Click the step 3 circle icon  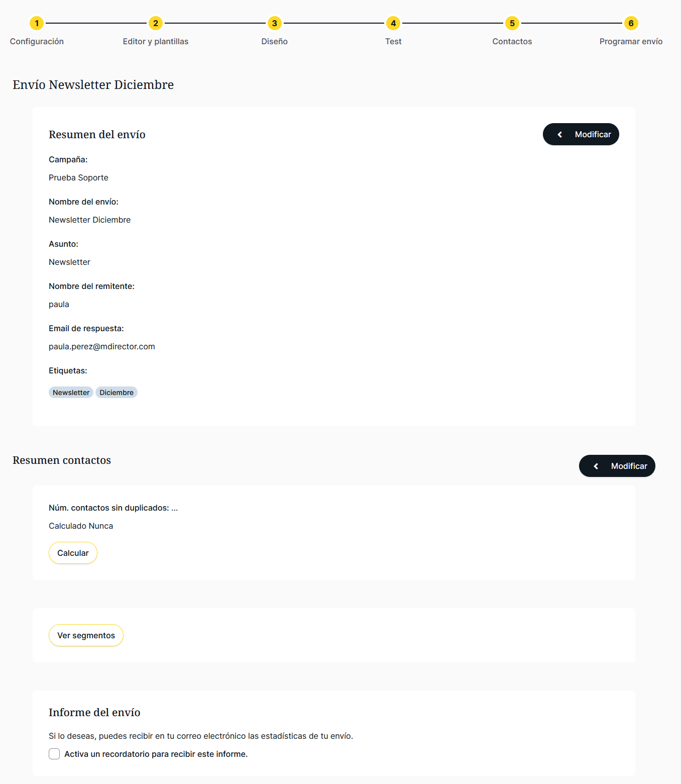[x=274, y=23]
